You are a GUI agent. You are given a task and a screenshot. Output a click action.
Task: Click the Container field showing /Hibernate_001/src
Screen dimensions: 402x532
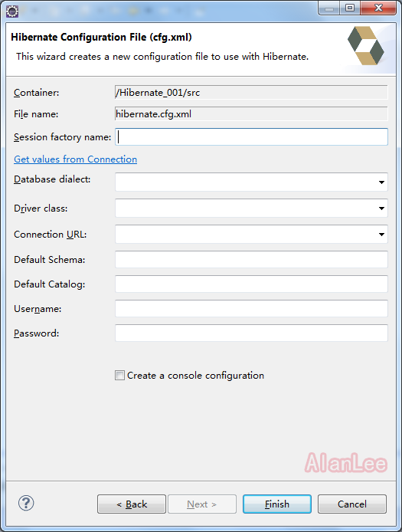pos(251,92)
